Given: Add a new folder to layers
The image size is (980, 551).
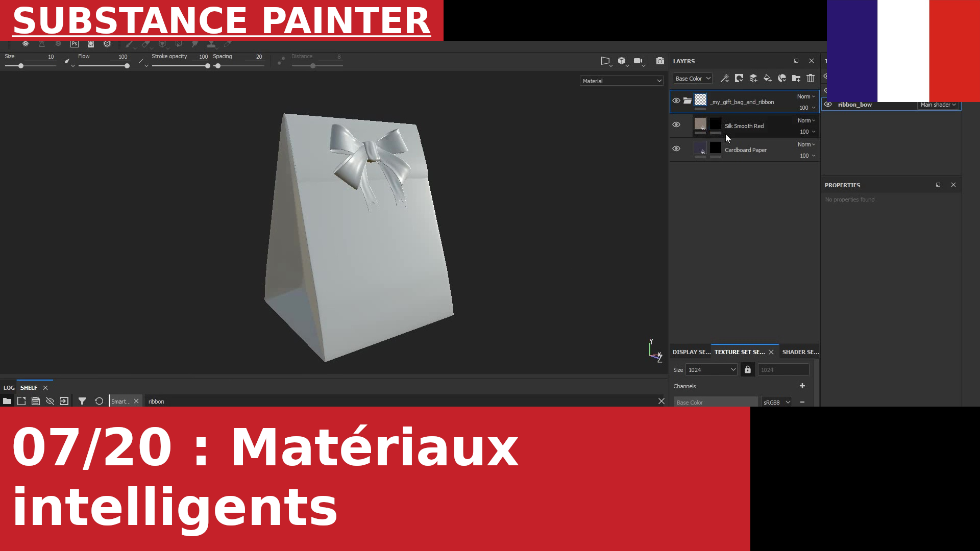Looking at the screenshot, I should pyautogui.click(x=796, y=78).
